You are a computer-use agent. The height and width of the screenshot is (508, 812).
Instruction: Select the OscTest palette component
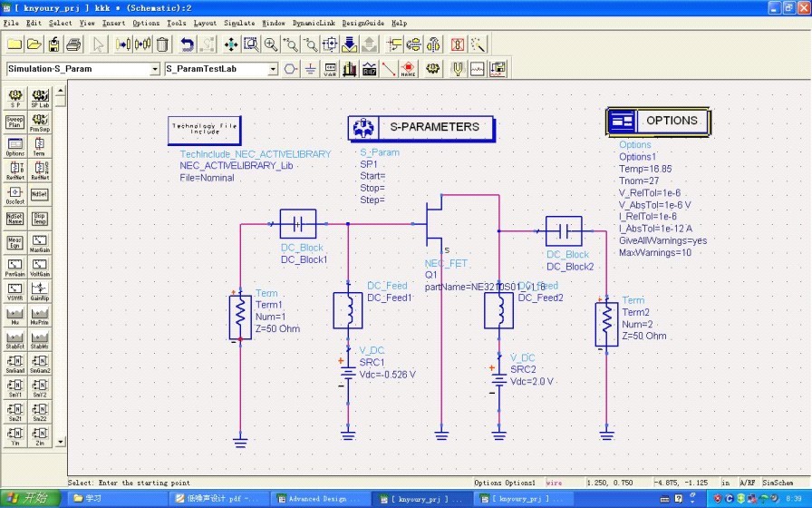coord(15,195)
